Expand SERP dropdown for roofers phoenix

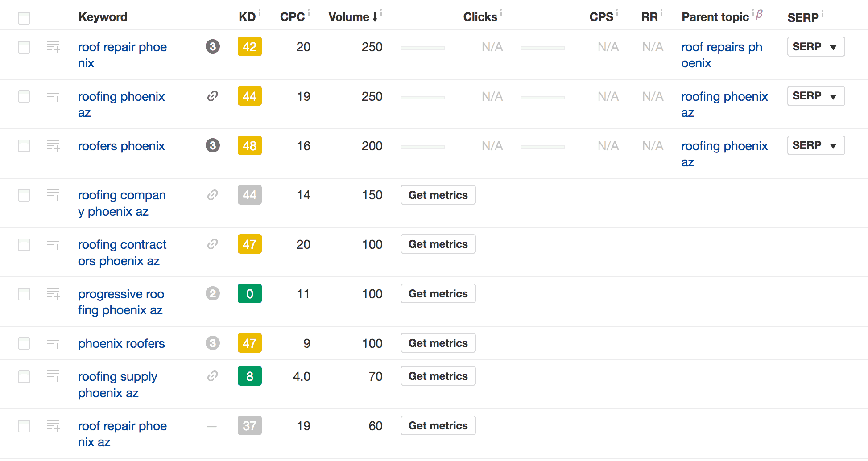pyautogui.click(x=816, y=145)
